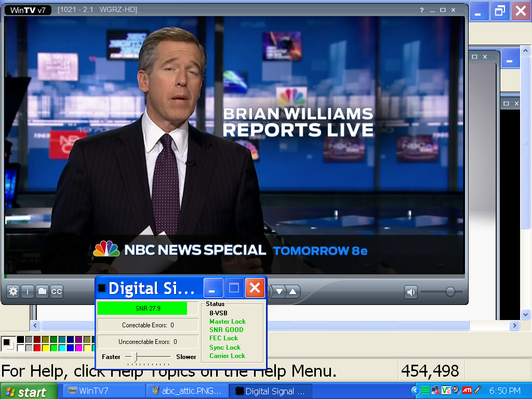This screenshot has width=532, height=399.
Task: Click the Digital Signal chip title icon
Action: pos(102,288)
